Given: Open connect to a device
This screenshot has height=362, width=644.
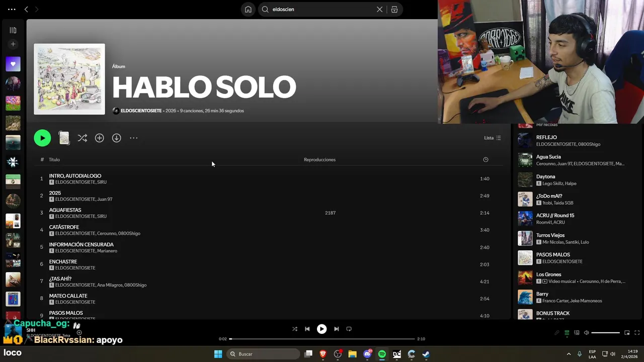Looking at the screenshot, I should point(577,333).
